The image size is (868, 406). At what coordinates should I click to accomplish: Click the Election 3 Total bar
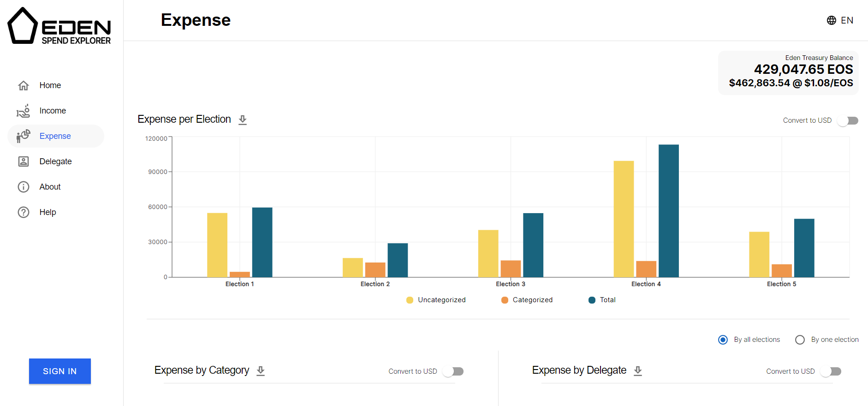(533, 245)
